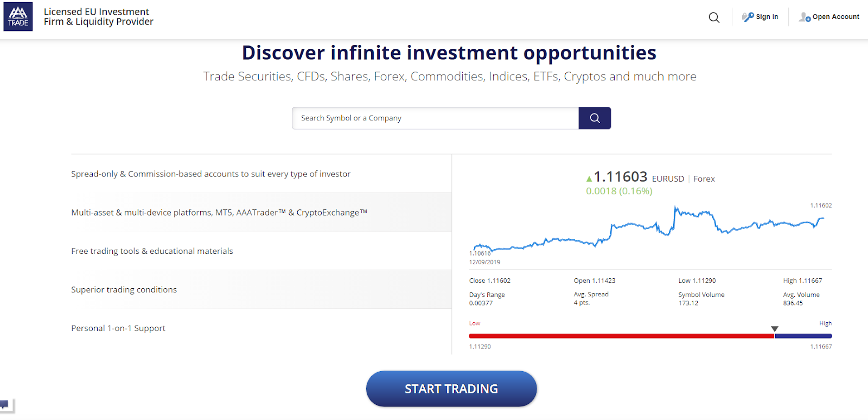Select Free trading tools & educational materials row
The width and height of the screenshot is (868, 420).
(x=261, y=251)
